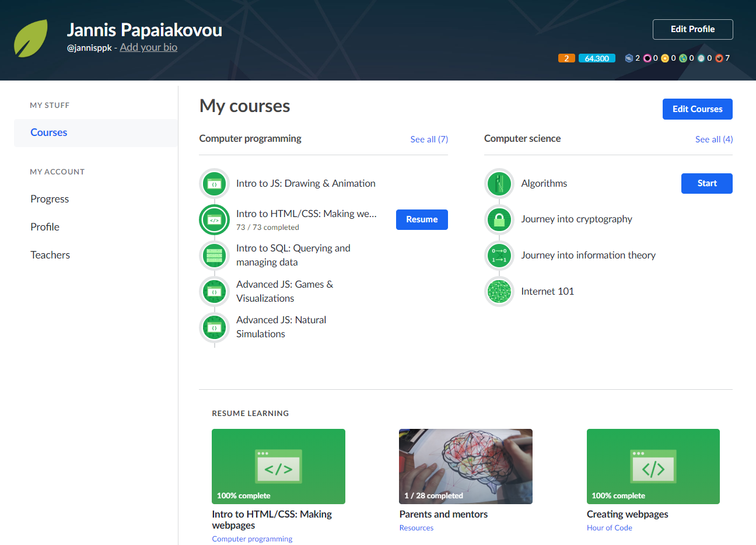Click the 73 / 73 completed text
The width and height of the screenshot is (756, 545).
[268, 228]
